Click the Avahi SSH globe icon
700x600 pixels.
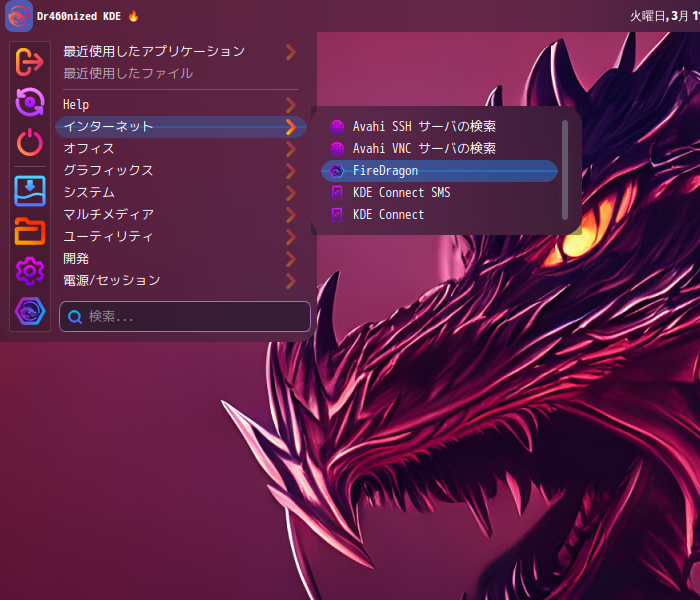coord(337,127)
